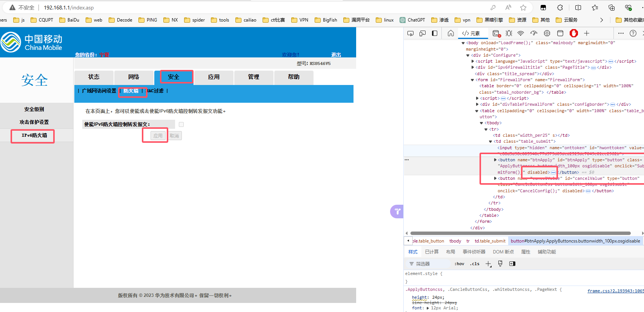Click the password key icon in address bar
The image size is (644, 312).
pyautogui.click(x=493, y=8)
